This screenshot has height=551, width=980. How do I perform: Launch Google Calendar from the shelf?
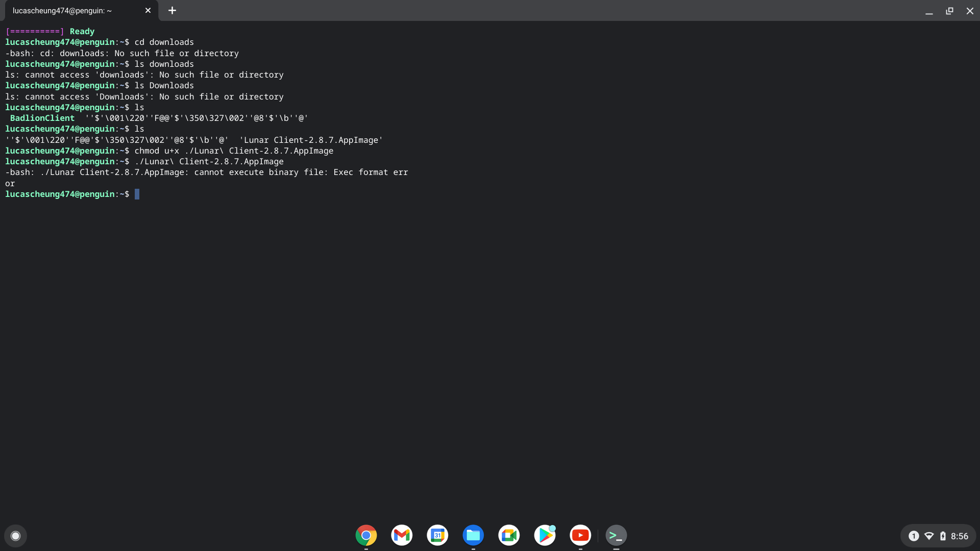(437, 535)
